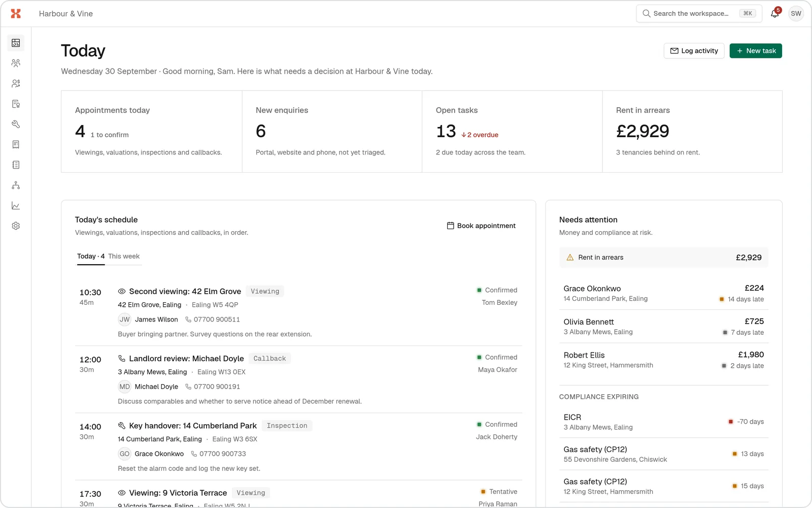812x508 pixels.
Task: Click the orange Harbour & Vine logo
Action: click(16, 14)
